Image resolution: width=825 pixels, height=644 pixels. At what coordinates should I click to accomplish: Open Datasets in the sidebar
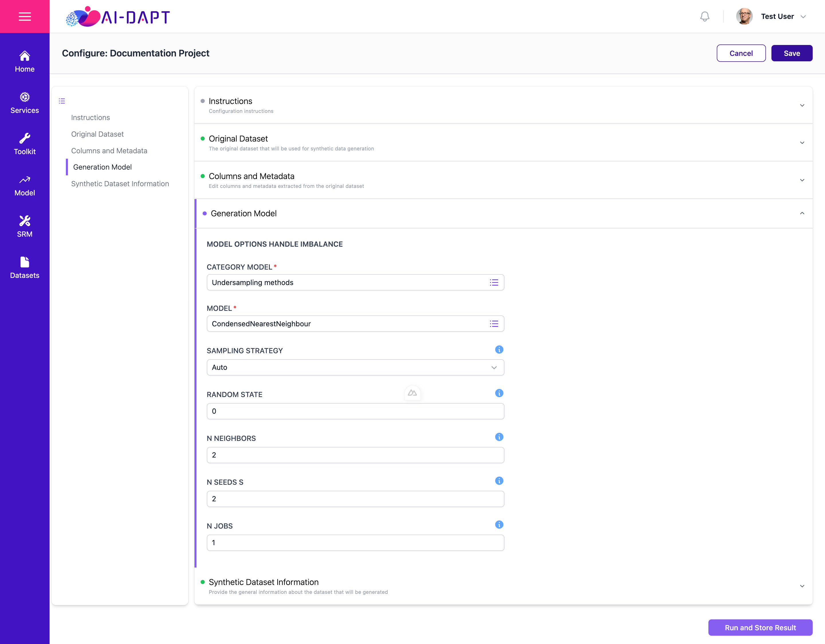click(x=25, y=268)
